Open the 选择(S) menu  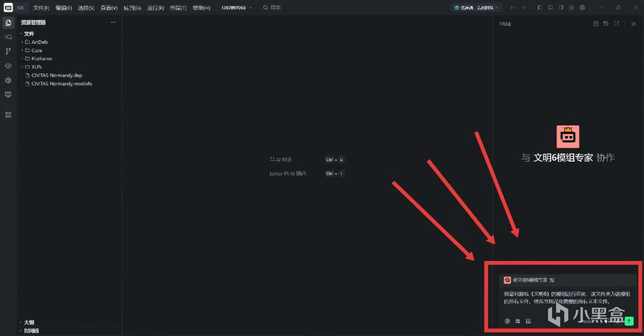[86, 8]
